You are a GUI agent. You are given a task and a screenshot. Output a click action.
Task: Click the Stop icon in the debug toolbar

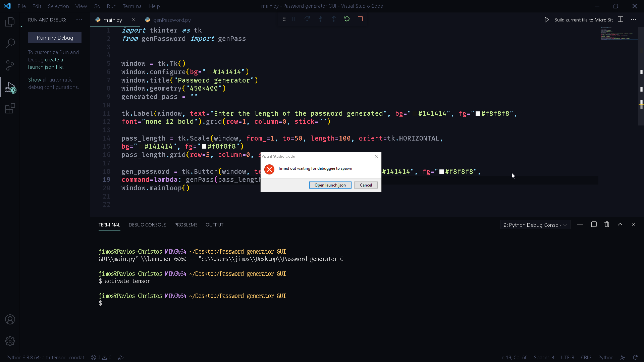coord(360,19)
